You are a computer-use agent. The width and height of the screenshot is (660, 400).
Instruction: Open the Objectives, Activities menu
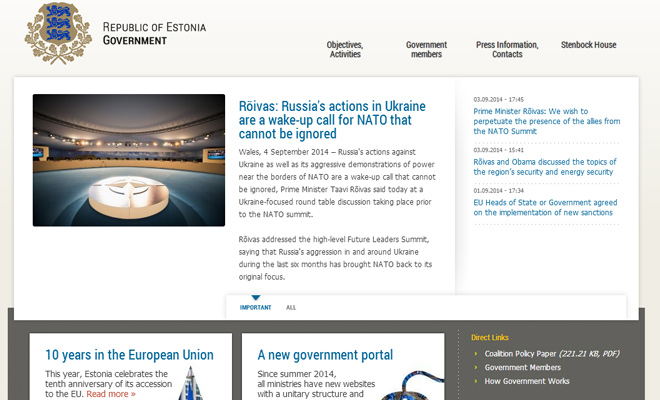pyautogui.click(x=345, y=49)
